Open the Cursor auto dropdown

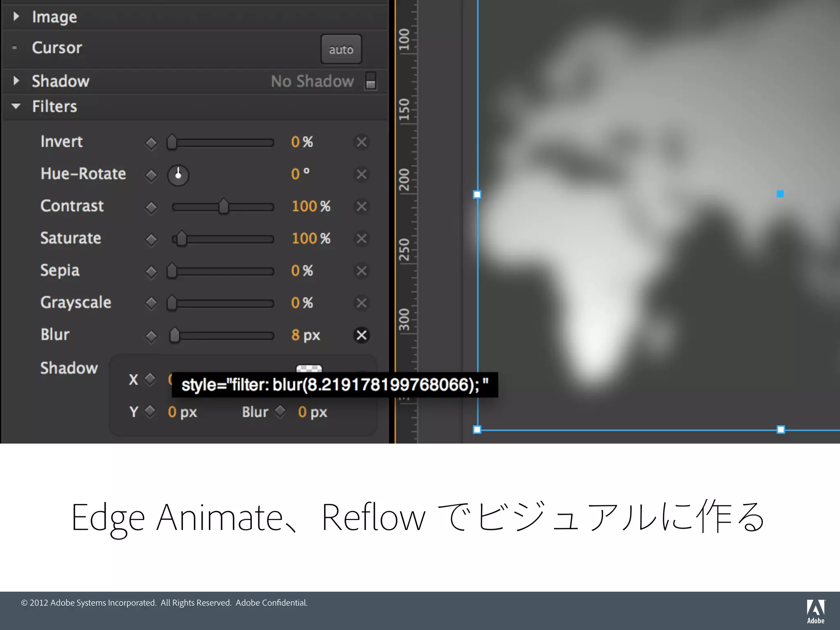(341, 49)
